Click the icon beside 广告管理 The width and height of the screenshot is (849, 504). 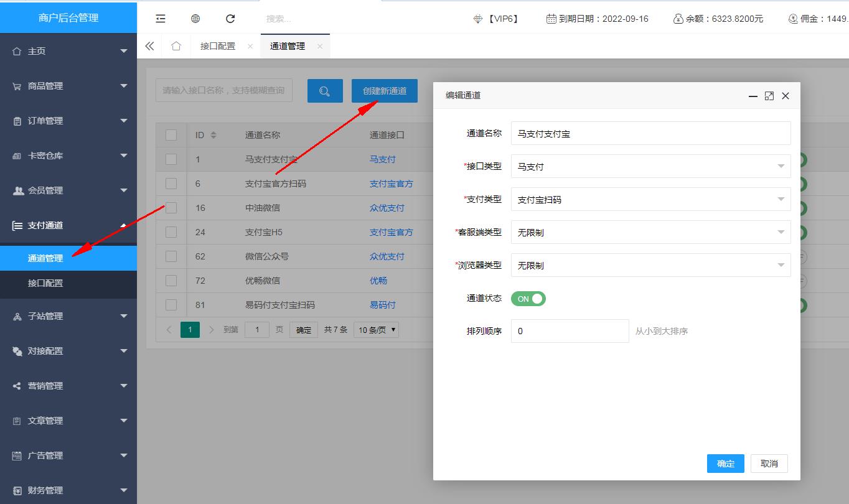pos(17,455)
